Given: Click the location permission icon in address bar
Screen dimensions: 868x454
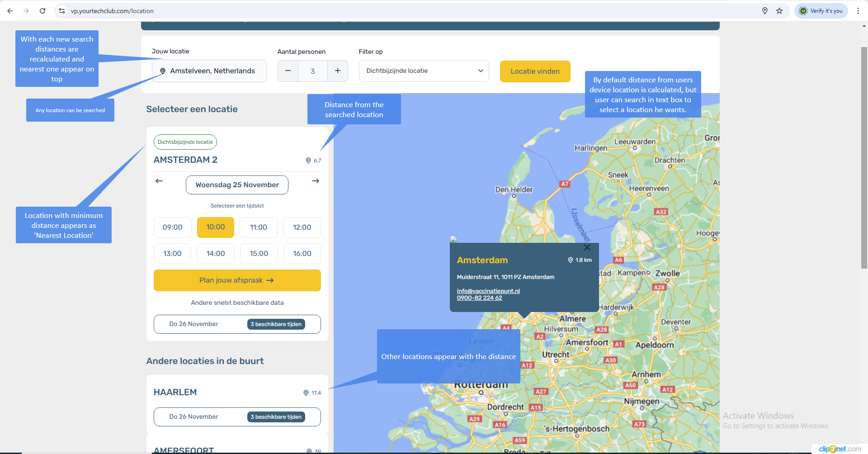Looking at the screenshot, I should [765, 11].
